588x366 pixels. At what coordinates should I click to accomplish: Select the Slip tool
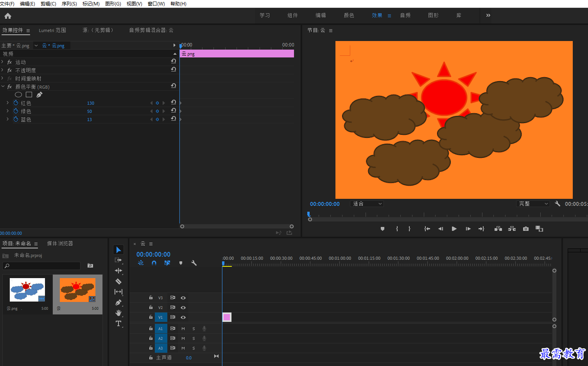click(x=118, y=292)
